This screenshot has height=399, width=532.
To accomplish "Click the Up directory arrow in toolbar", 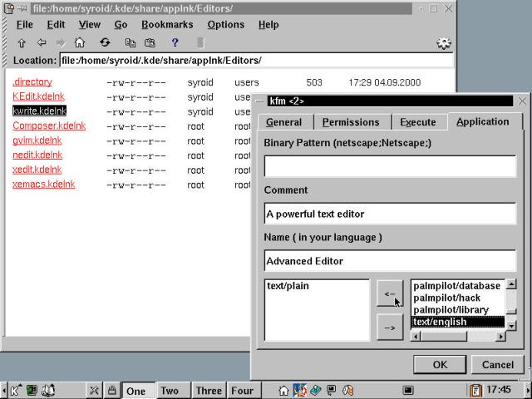I will coord(20,42).
